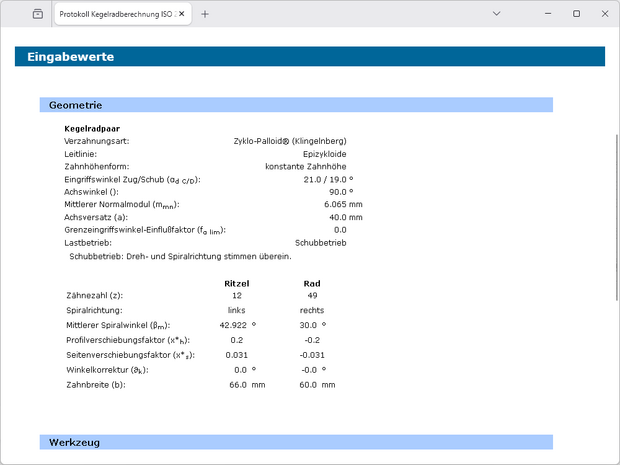Click the Achsversatz value 40.0 mm
620x465 pixels.
(x=345, y=217)
